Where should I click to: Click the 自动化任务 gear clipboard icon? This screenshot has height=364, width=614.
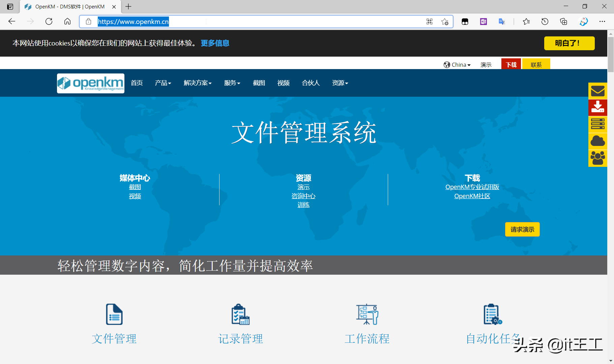click(x=493, y=314)
